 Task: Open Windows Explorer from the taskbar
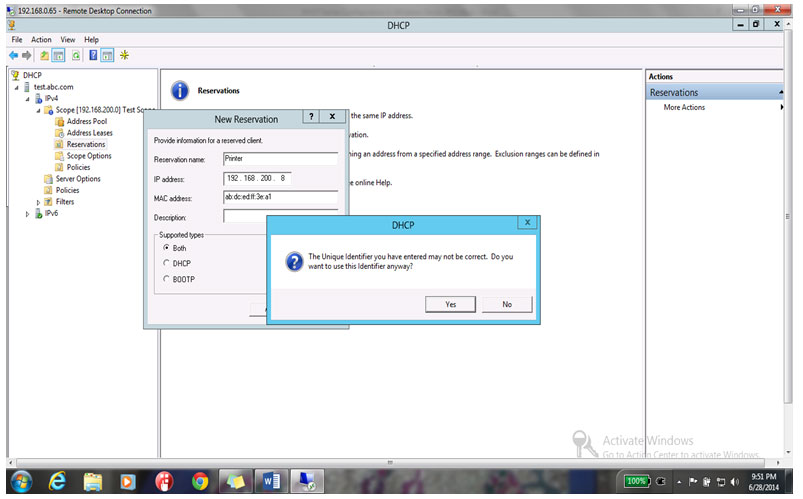93,481
